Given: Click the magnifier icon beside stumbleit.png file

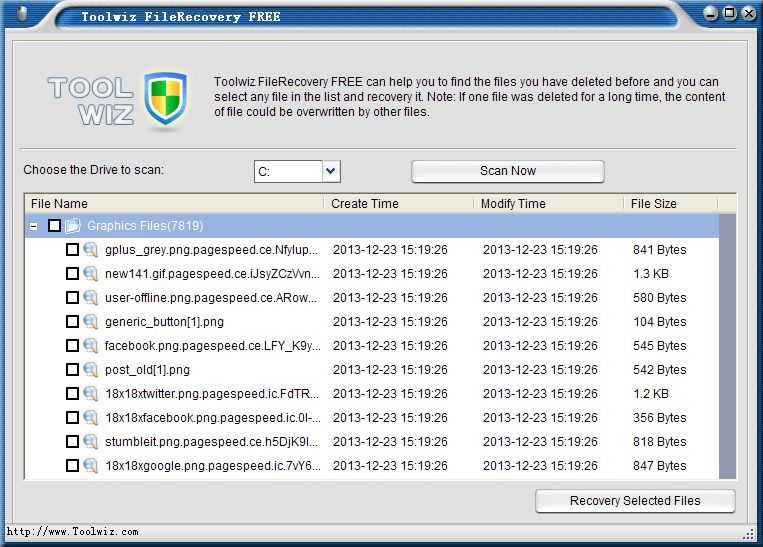Looking at the screenshot, I should (x=90, y=442).
